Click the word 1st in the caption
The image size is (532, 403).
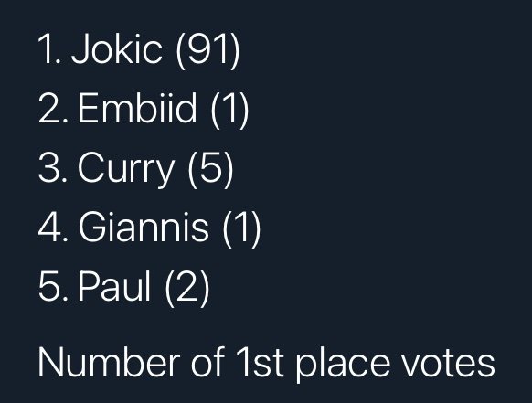(260, 362)
